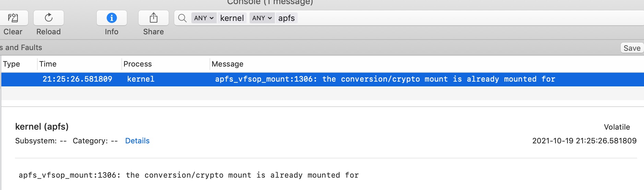
Task: Click the Volatile label in details
Action: pos(617,127)
